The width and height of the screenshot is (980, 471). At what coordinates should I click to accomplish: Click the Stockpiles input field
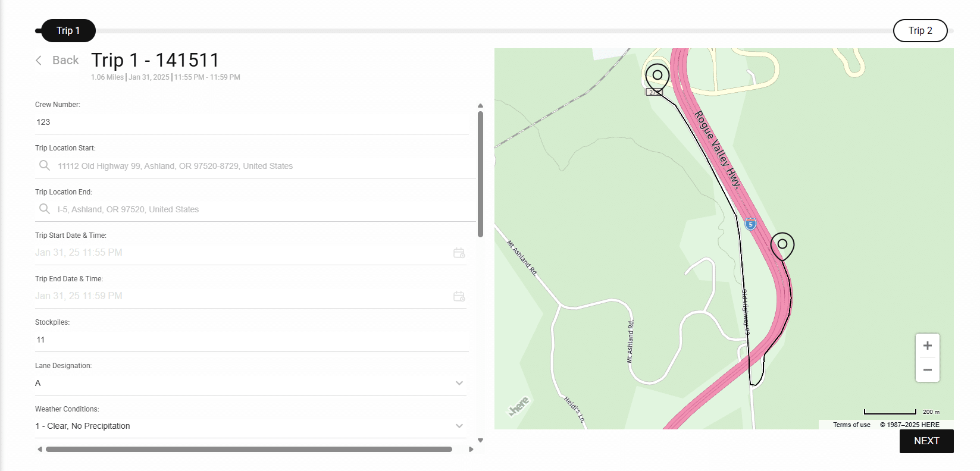(250, 340)
